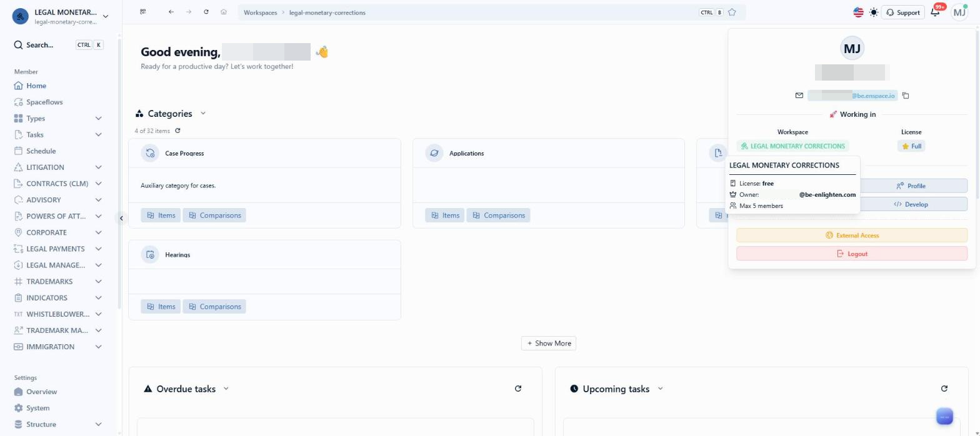Open the Upcoming tasks dropdown

[660, 389]
